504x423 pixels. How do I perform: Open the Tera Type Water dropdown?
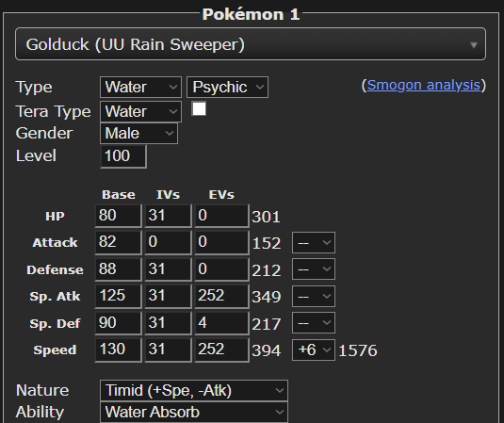tap(140, 111)
